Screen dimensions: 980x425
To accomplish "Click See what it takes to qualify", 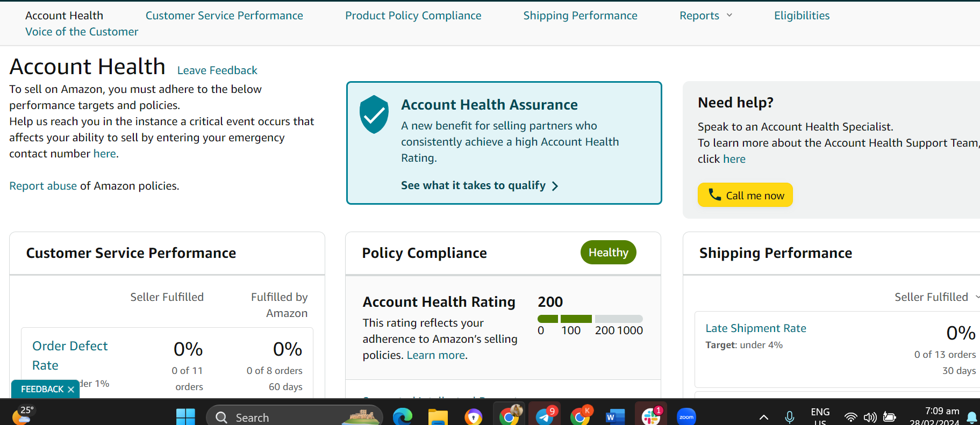I will point(473,185).
